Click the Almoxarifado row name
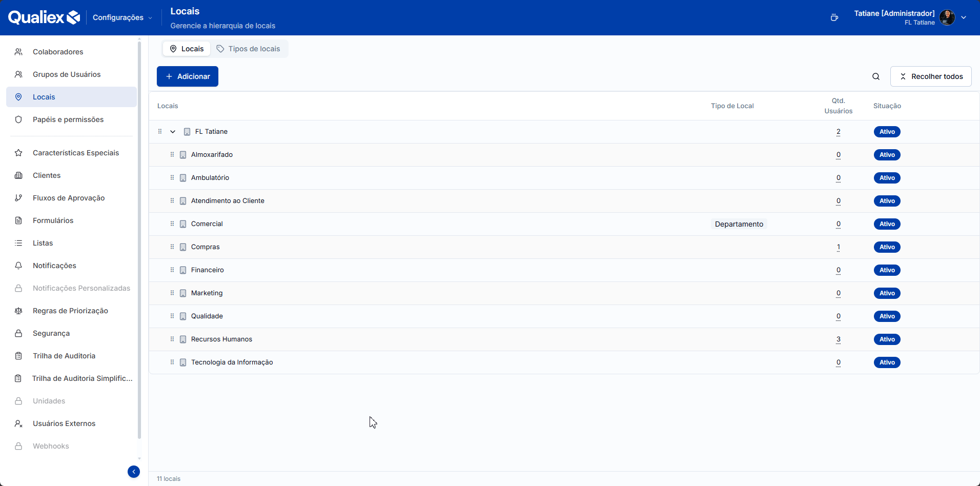This screenshot has height=486, width=980. coord(212,155)
